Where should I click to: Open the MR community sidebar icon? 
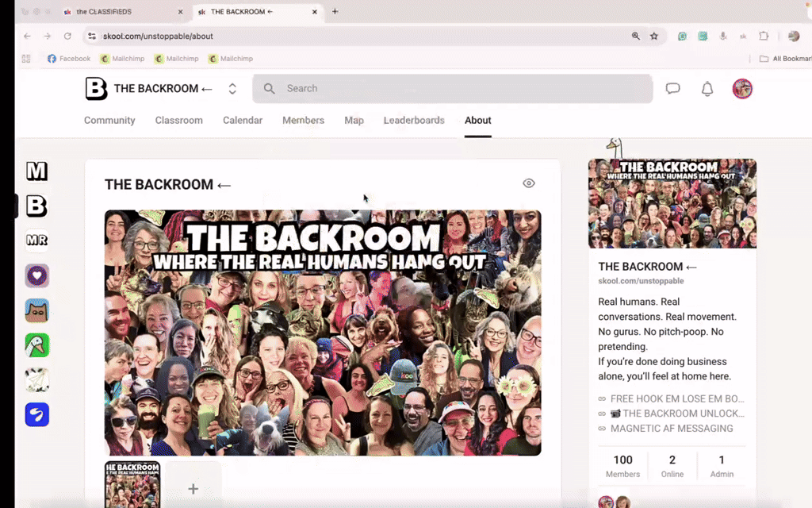click(36, 240)
